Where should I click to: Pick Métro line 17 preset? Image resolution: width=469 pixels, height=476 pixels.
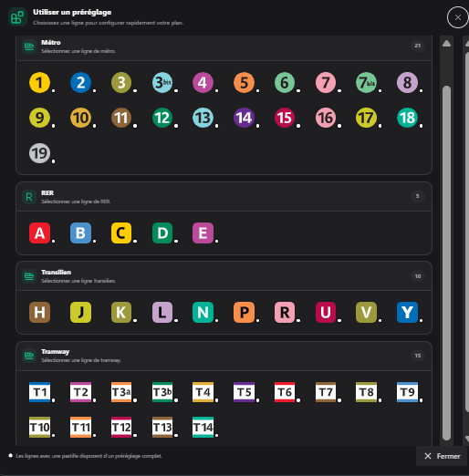pos(366,118)
